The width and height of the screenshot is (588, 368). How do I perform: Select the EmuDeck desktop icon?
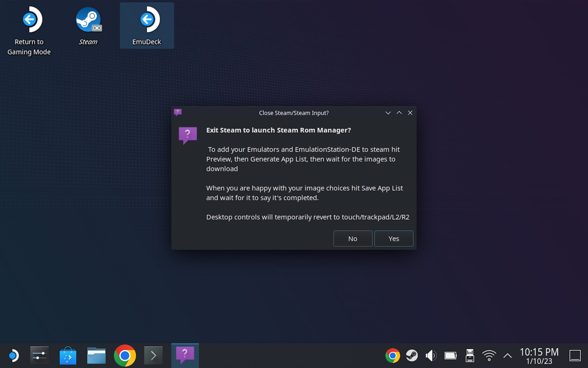[147, 26]
